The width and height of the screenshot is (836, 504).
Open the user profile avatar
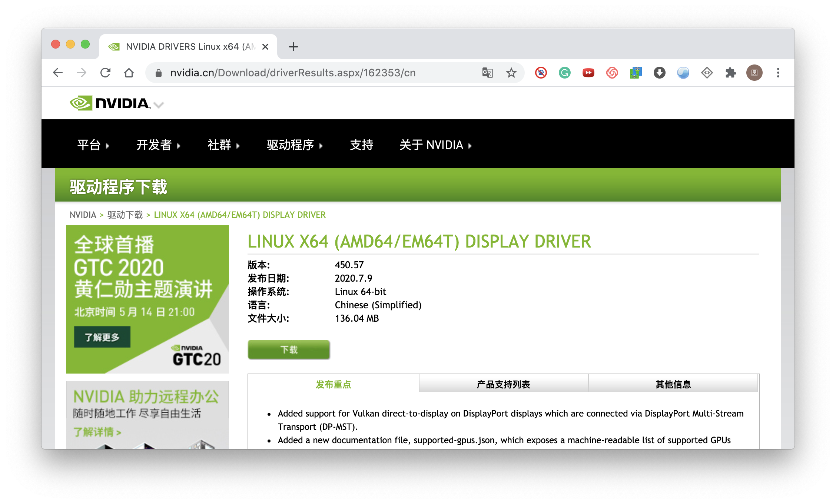[754, 73]
